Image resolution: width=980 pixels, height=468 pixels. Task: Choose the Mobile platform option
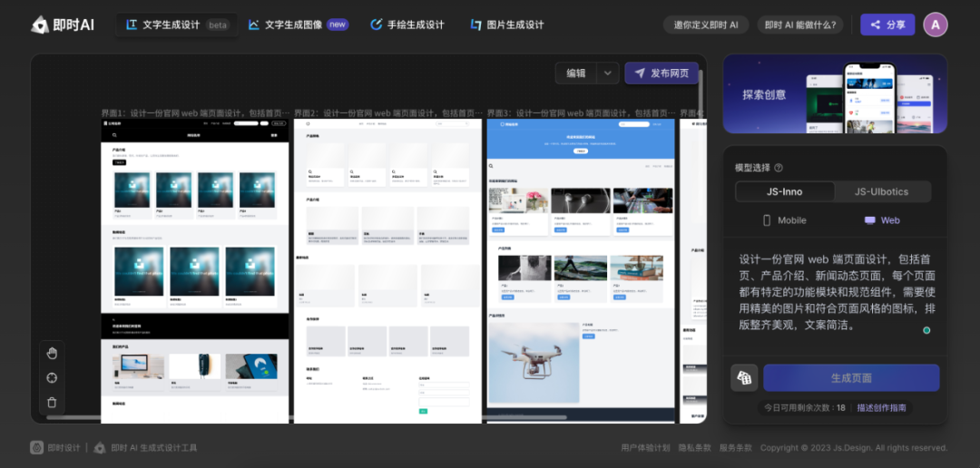[784, 220]
